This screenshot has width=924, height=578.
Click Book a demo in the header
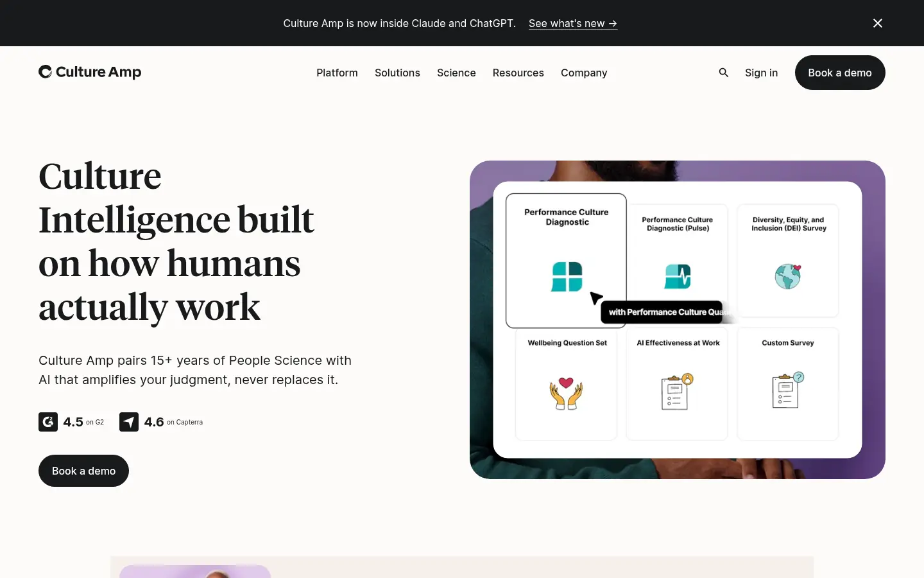(x=840, y=73)
